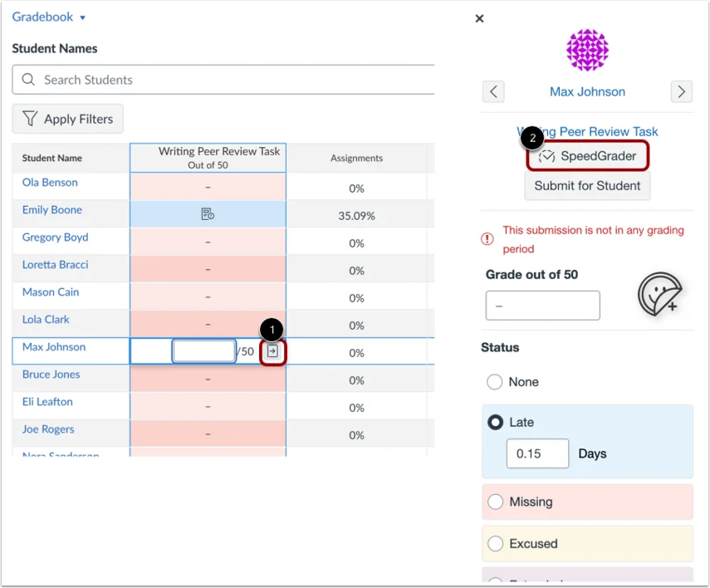Click the submission icon in Emily Boone's row

[x=208, y=213]
